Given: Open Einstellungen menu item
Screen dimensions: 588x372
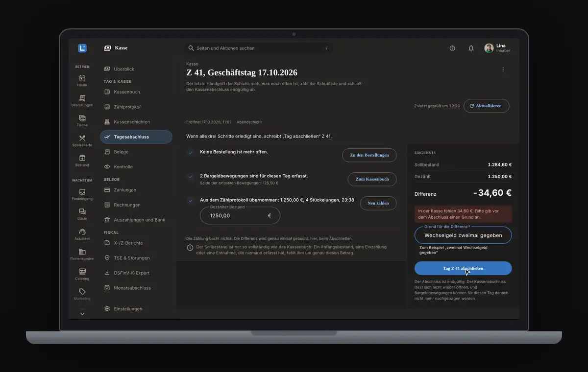Looking at the screenshot, I should 136,309.
